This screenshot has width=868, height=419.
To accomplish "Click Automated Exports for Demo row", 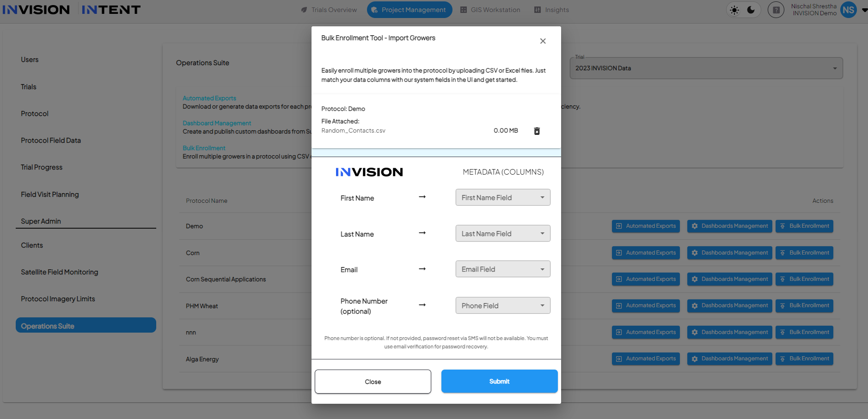I will coord(646,226).
